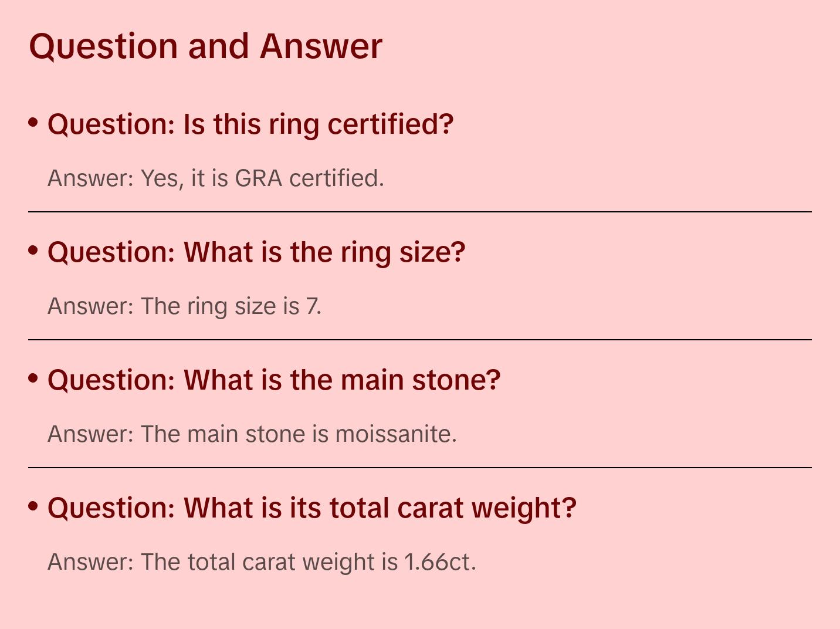Click the total carat weight answer

pyautogui.click(x=262, y=562)
